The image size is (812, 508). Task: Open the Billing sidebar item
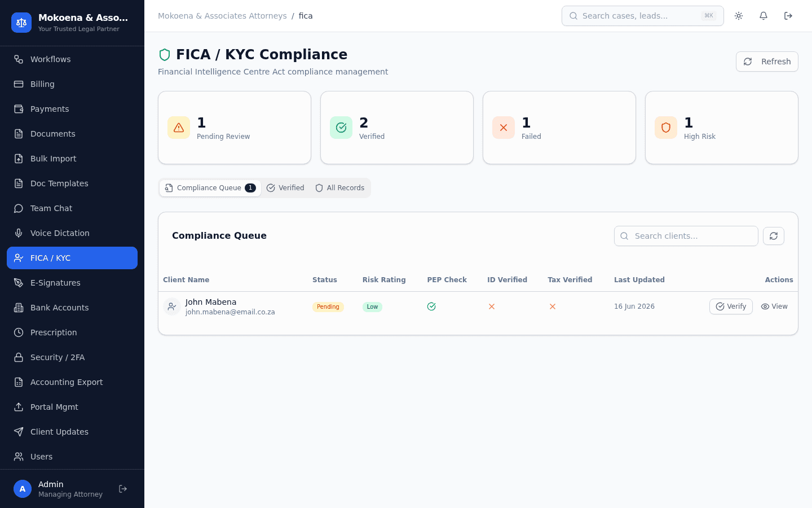(72, 84)
